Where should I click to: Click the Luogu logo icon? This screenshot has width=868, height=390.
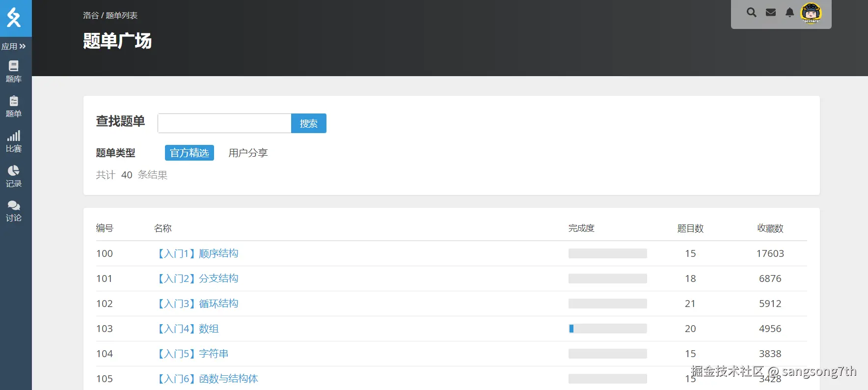coord(14,18)
